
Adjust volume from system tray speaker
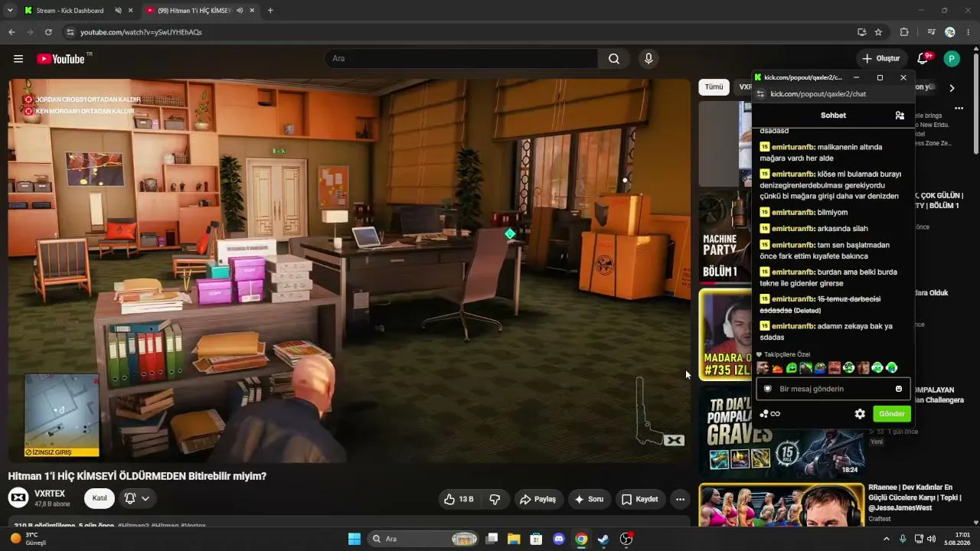click(x=931, y=539)
